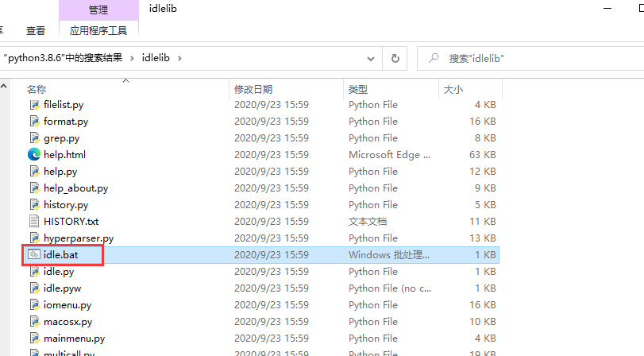Select the idle.pyw file name

click(x=63, y=288)
